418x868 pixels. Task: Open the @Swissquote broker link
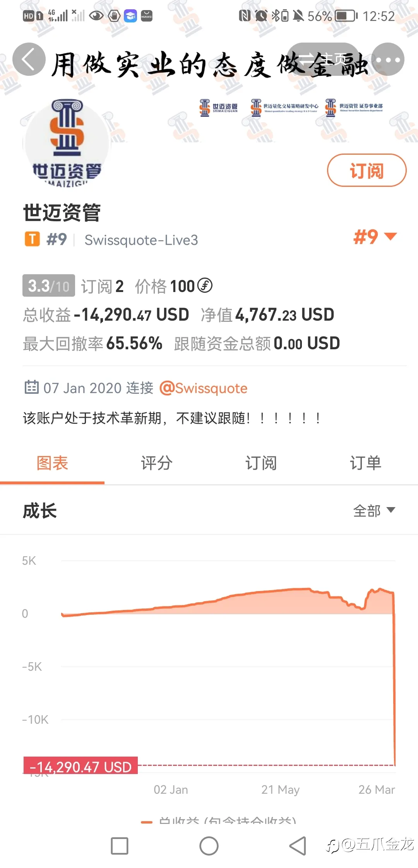(x=204, y=388)
